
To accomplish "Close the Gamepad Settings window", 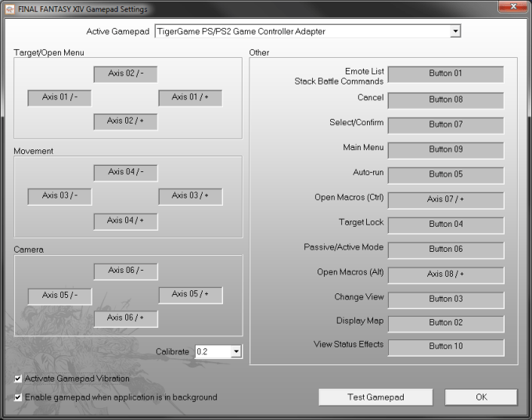I will [512, 6].
